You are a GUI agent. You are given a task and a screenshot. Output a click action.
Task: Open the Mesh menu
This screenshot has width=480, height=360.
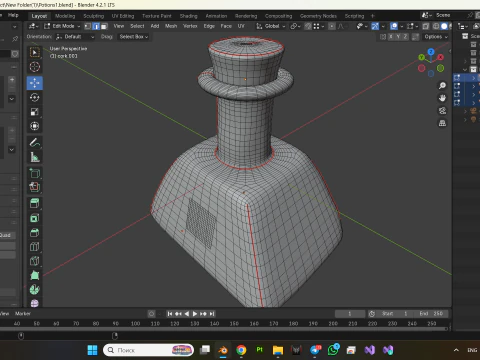pyautogui.click(x=171, y=26)
